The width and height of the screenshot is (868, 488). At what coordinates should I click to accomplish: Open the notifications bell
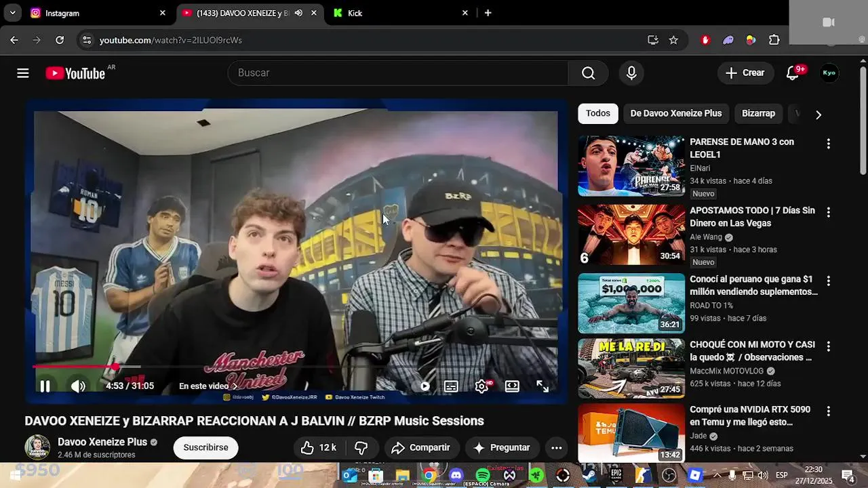tap(793, 73)
